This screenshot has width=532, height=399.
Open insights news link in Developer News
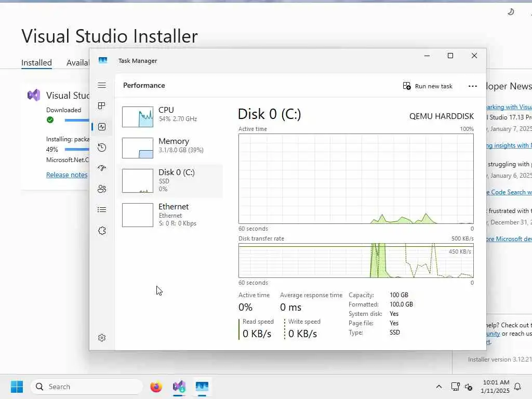(509, 145)
